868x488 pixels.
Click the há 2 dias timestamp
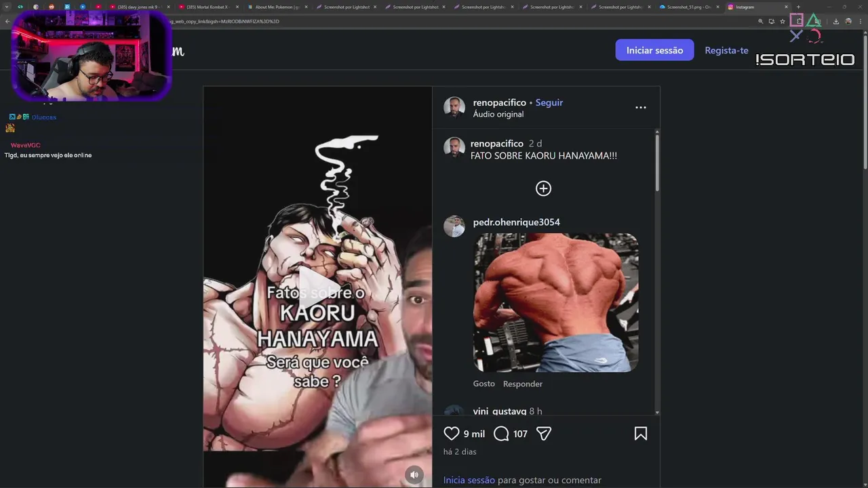tap(460, 451)
